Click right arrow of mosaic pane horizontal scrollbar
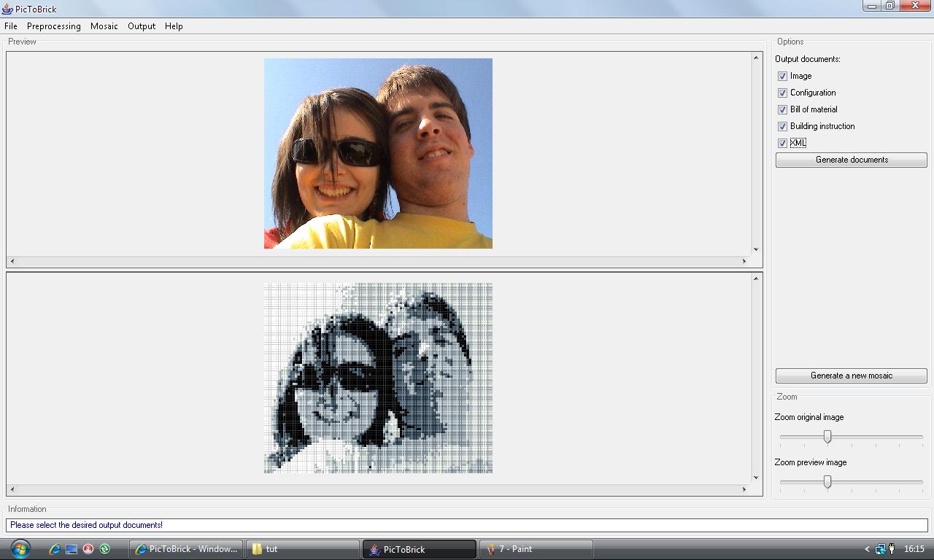Image resolution: width=934 pixels, height=560 pixels. pyautogui.click(x=745, y=489)
